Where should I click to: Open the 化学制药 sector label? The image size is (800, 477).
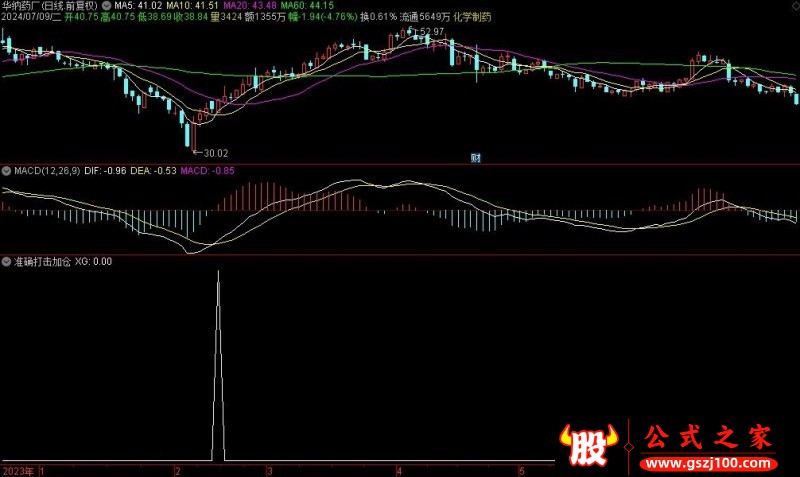[472, 17]
